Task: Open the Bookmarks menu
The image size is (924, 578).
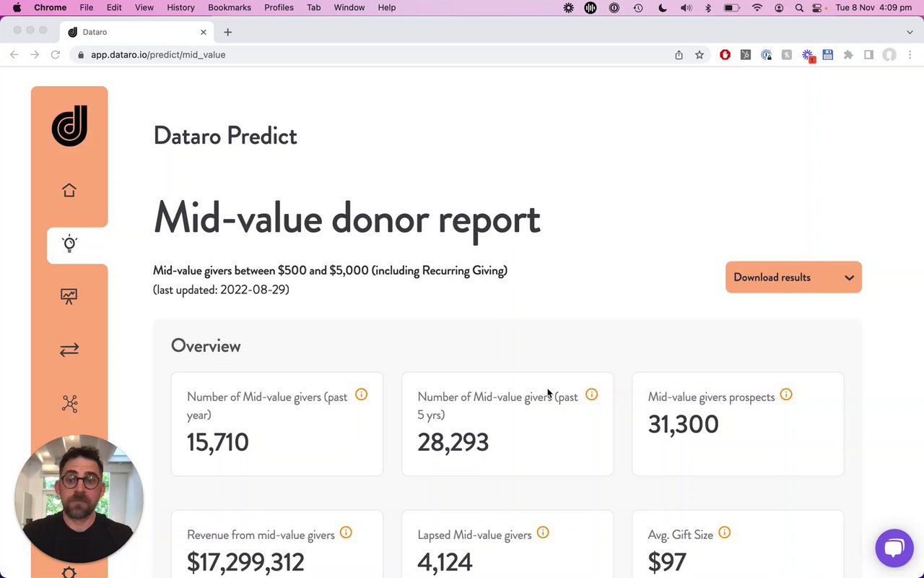Action: click(230, 7)
